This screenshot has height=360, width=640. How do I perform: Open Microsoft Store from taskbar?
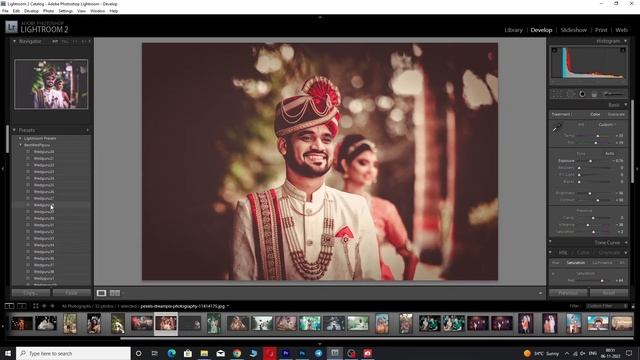[188, 353]
